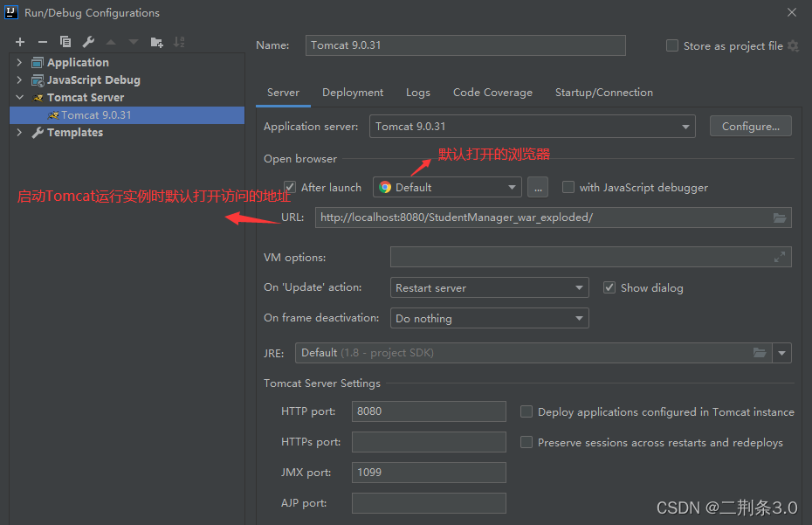Click the JavaScript Debug node icon
This screenshot has height=525, width=812.
(x=38, y=80)
